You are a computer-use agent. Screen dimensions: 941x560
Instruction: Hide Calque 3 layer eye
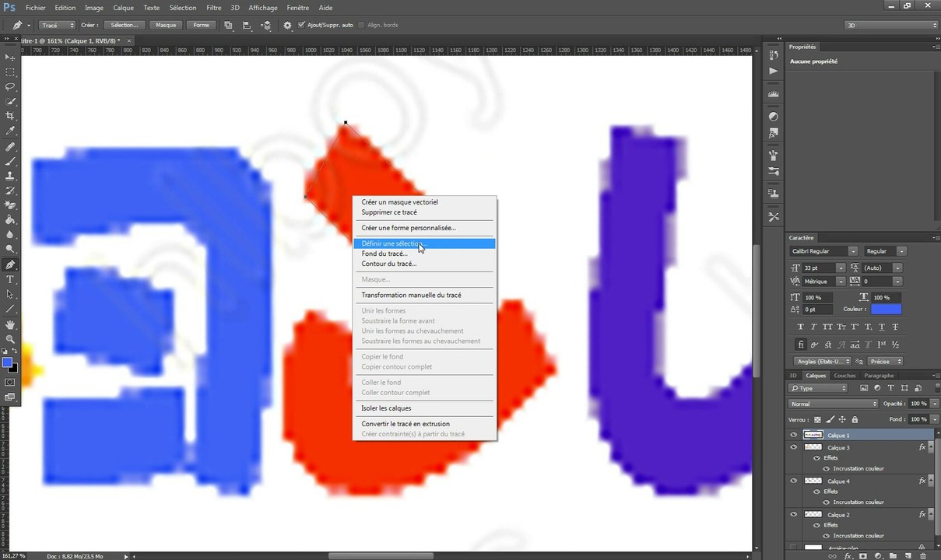click(x=793, y=447)
